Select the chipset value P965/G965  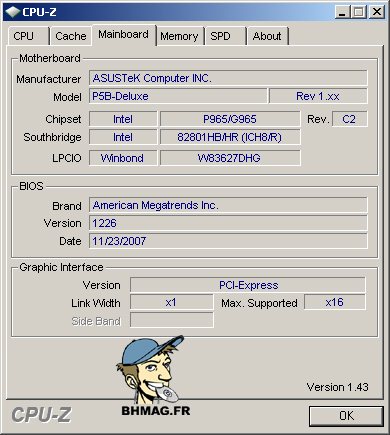pyautogui.click(x=230, y=119)
